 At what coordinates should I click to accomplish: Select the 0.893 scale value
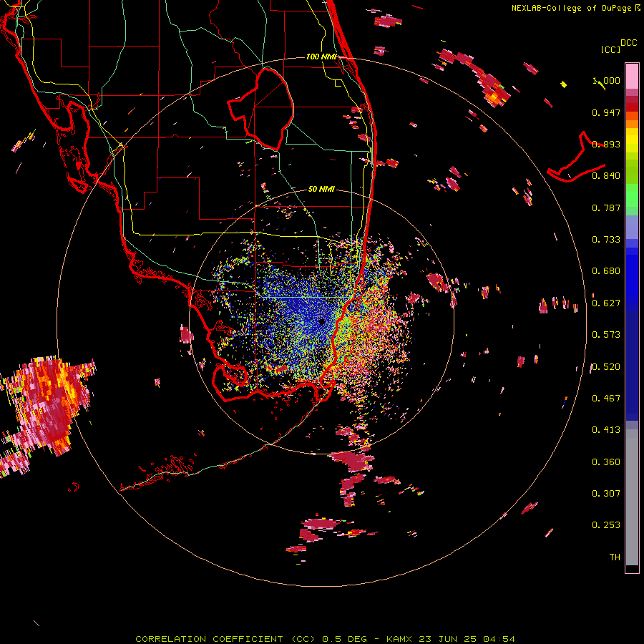(606, 144)
